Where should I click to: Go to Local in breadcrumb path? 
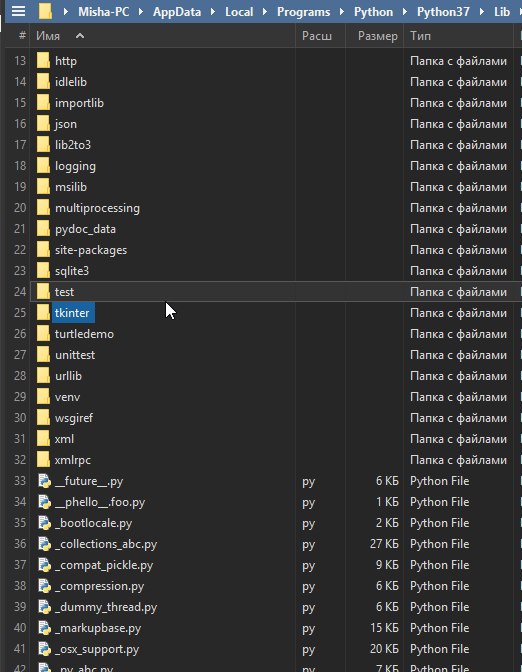coord(239,12)
